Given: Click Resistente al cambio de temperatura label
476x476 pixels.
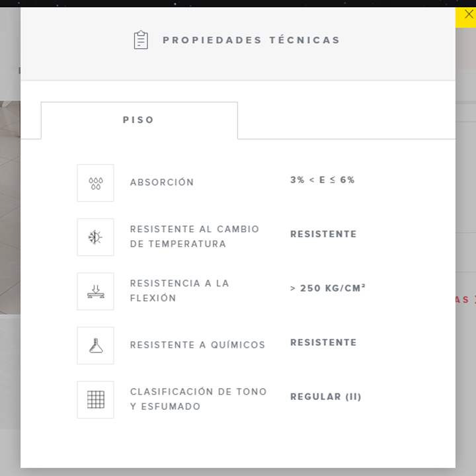Looking at the screenshot, I should pyautogui.click(x=194, y=237).
